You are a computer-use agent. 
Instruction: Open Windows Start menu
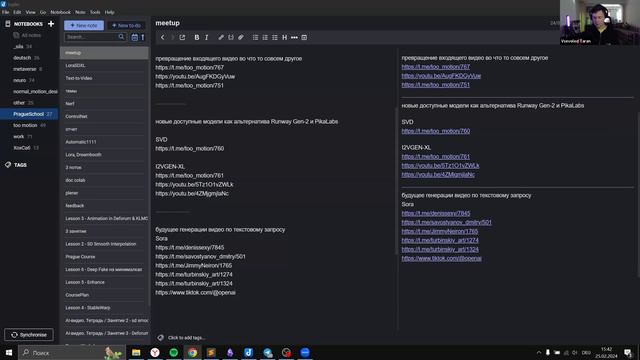(9, 352)
